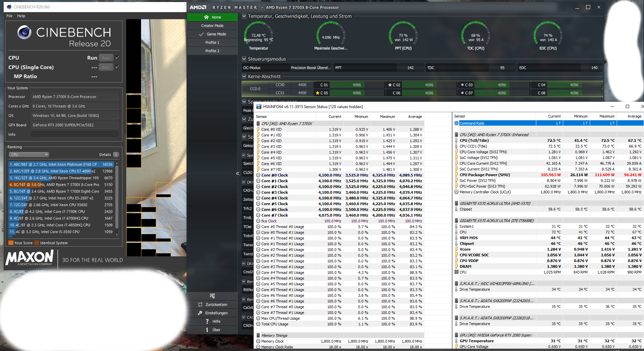644x351 pixels.
Task: Click the Temperatur gauge in Ryzen Master
Action: (258, 36)
